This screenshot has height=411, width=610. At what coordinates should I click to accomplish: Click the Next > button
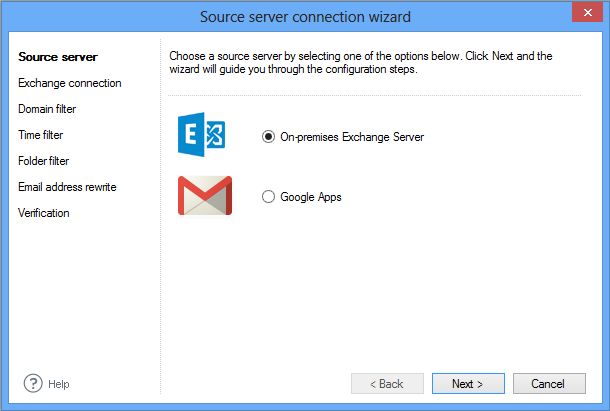coord(468,384)
